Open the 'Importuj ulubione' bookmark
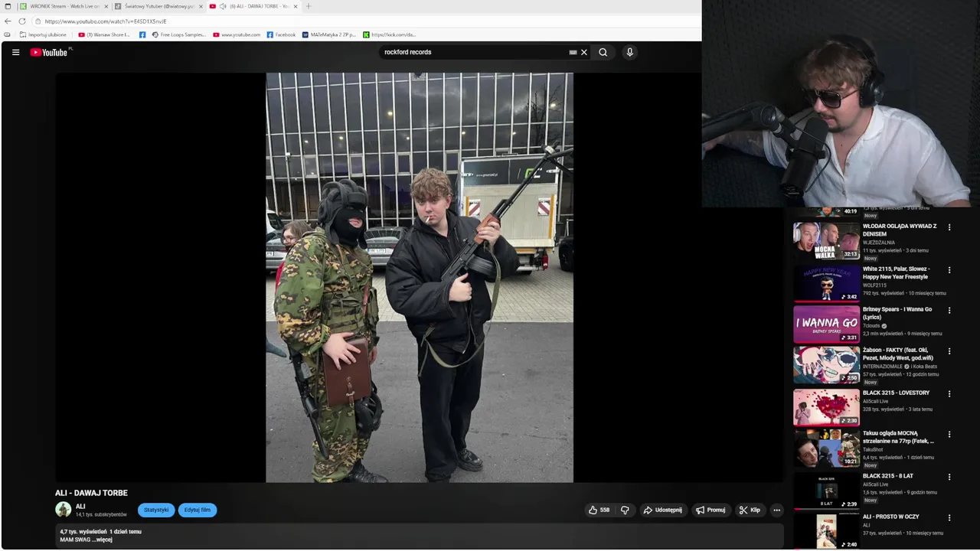 (43, 34)
